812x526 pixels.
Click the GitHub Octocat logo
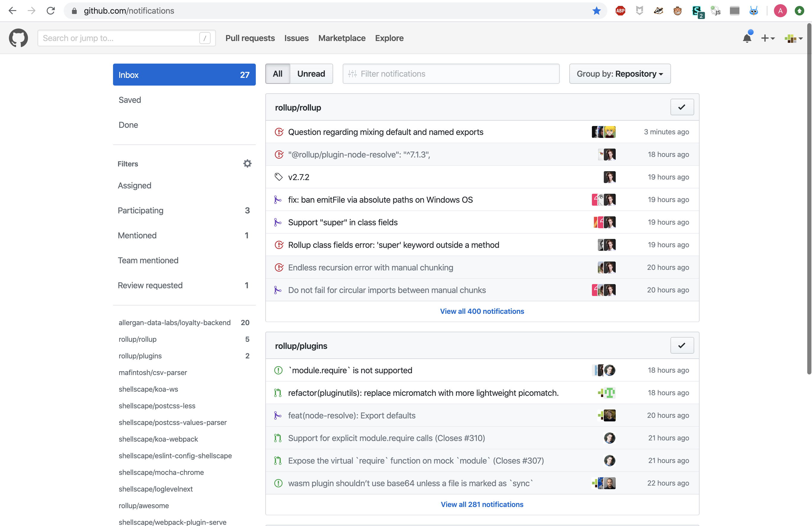pyautogui.click(x=18, y=38)
